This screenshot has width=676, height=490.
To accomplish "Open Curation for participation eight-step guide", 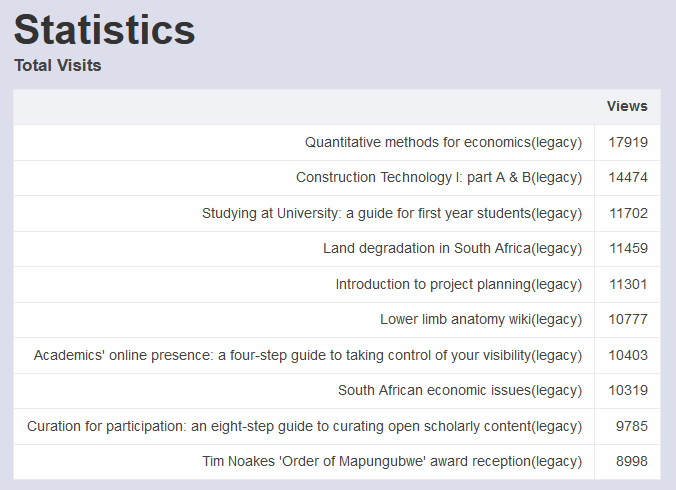I will click(304, 426).
